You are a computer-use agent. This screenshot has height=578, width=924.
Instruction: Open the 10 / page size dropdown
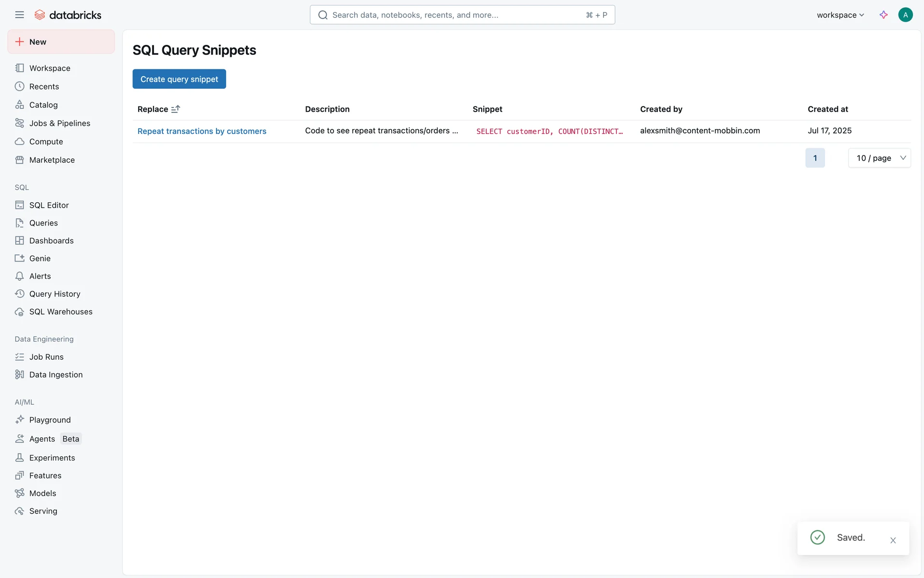click(879, 158)
